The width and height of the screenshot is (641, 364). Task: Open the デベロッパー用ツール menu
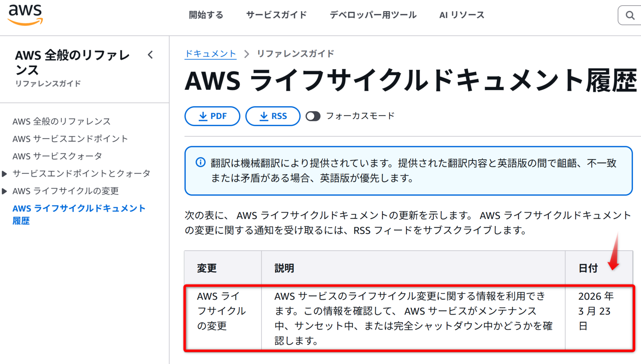click(x=373, y=15)
